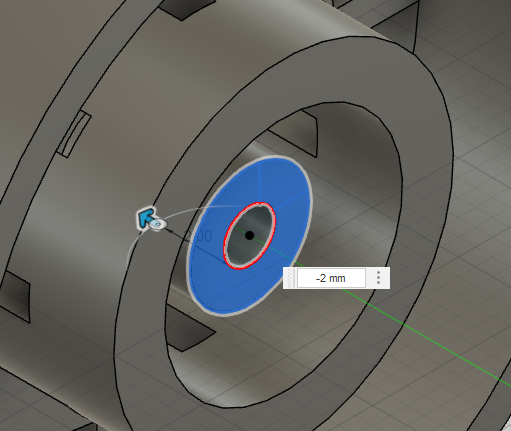
Task: Open the three-dot options menu beside distance field
Action: coord(378,278)
